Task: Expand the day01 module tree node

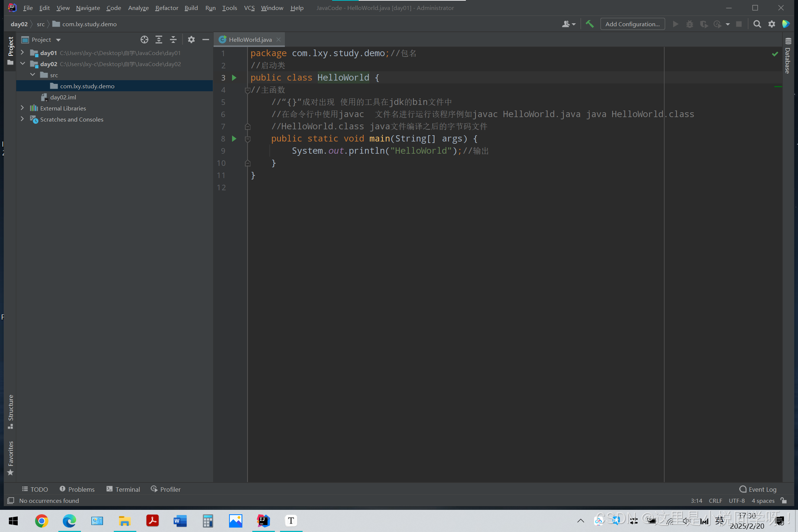Action: 22,53
